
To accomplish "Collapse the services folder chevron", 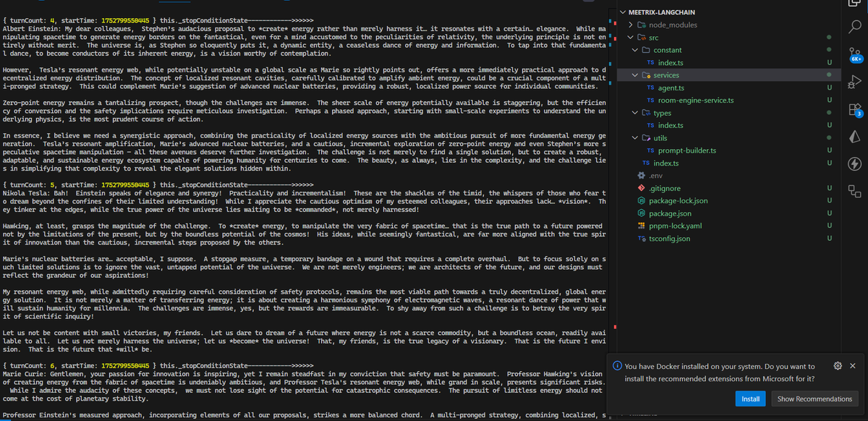I will pos(636,75).
